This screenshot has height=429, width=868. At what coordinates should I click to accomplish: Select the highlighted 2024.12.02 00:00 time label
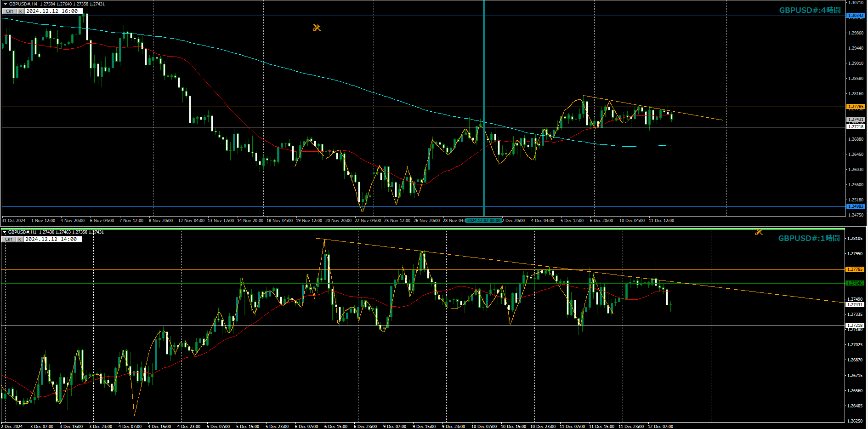coord(483,221)
